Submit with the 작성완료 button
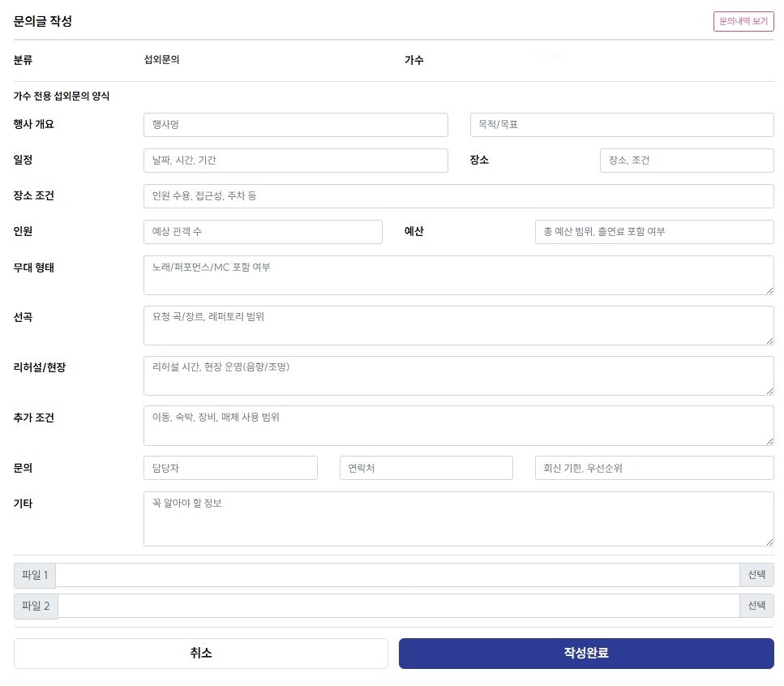 [x=586, y=653]
